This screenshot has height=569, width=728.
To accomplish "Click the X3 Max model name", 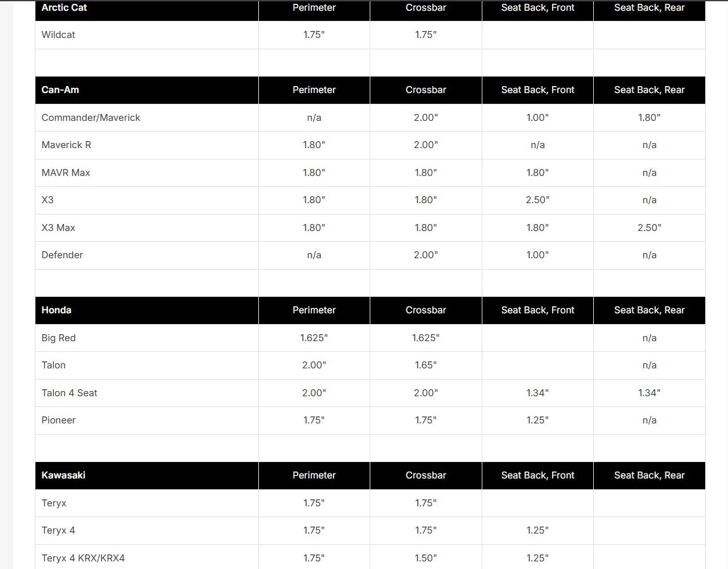I will click(x=58, y=228).
